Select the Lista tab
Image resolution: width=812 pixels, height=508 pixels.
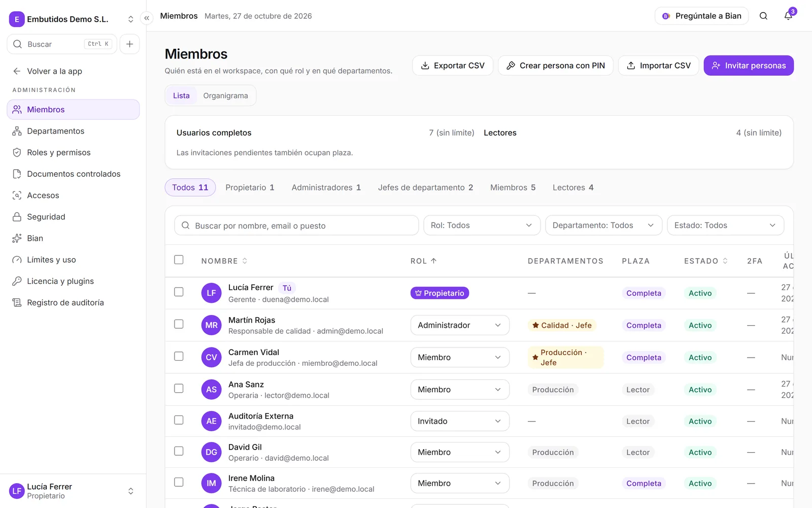[181, 96]
